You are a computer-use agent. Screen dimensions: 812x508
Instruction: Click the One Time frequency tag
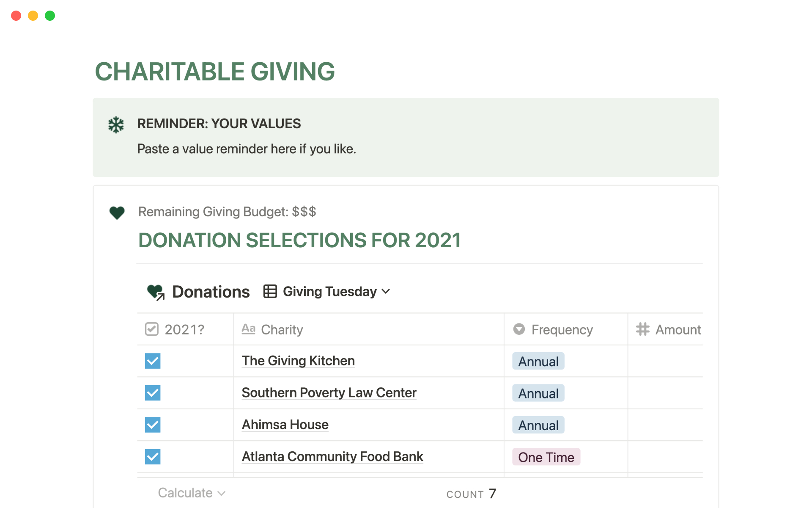click(546, 457)
